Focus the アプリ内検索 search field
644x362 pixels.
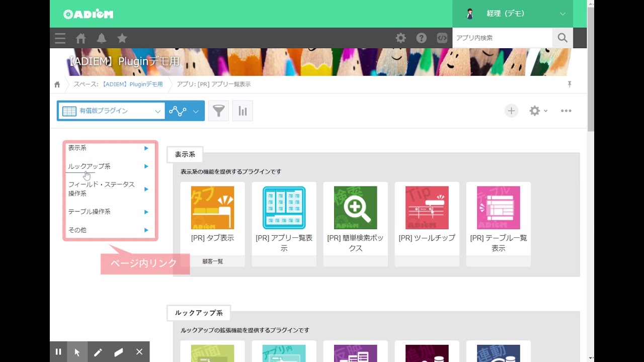click(502, 38)
